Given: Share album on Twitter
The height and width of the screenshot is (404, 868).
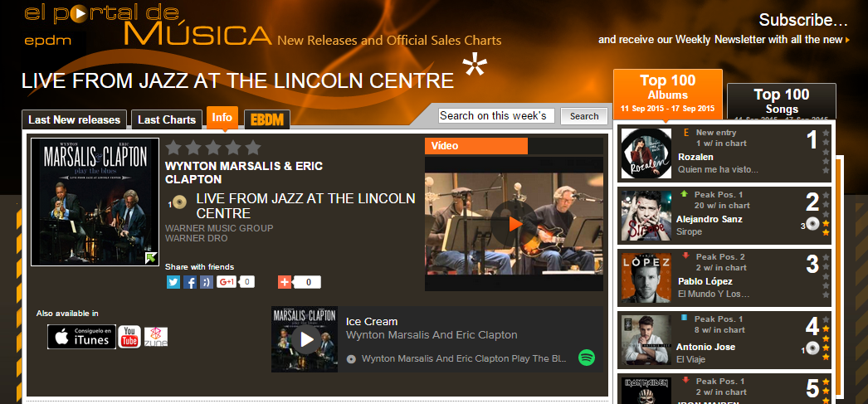Looking at the screenshot, I should tap(173, 282).
